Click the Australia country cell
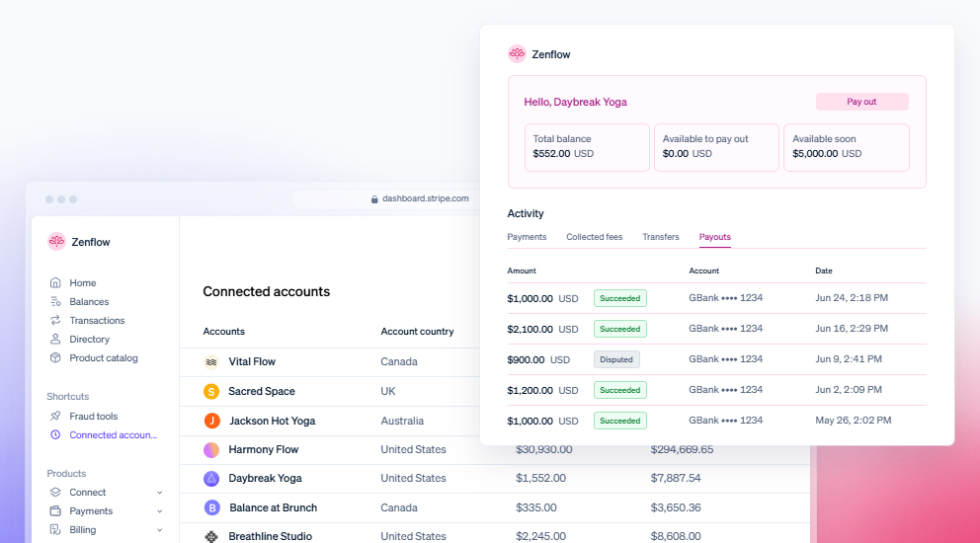Image resolution: width=980 pixels, height=543 pixels. click(402, 421)
